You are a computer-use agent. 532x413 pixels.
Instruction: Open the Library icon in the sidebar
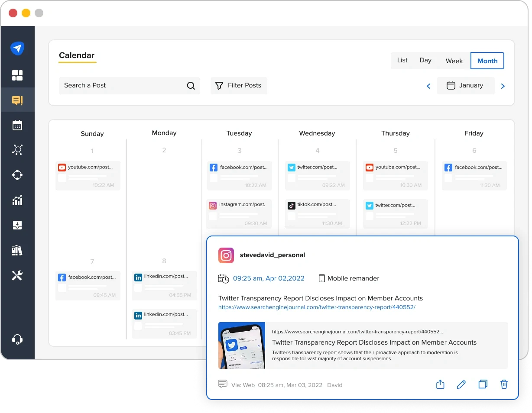click(17, 250)
